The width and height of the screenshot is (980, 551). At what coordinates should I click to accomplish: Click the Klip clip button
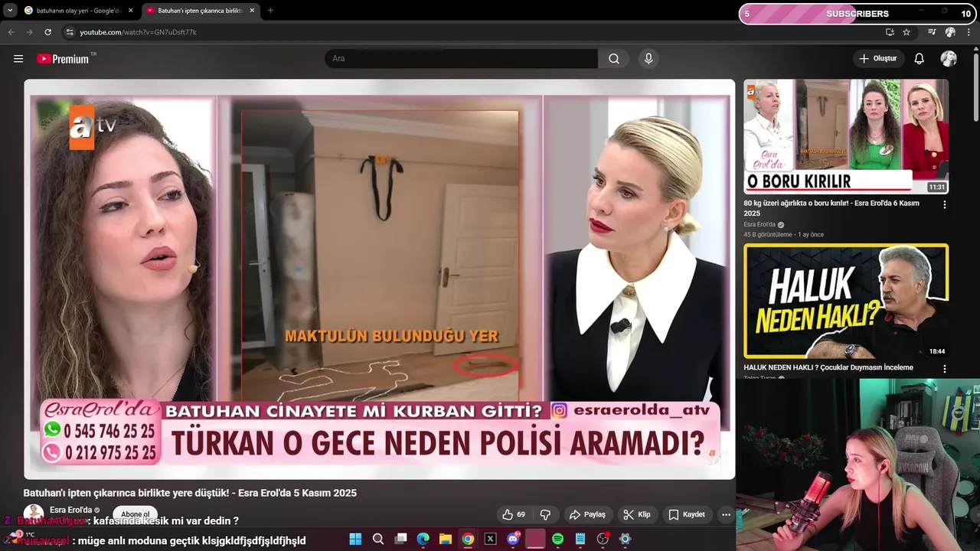(637, 514)
